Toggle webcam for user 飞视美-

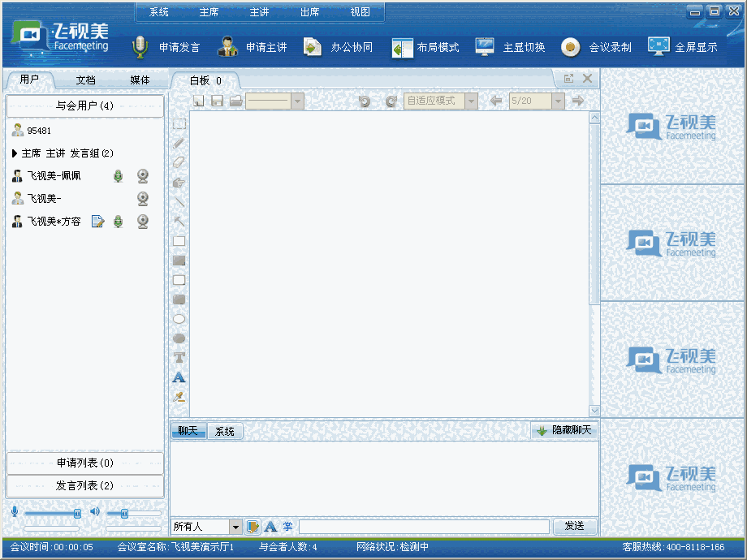tap(143, 199)
